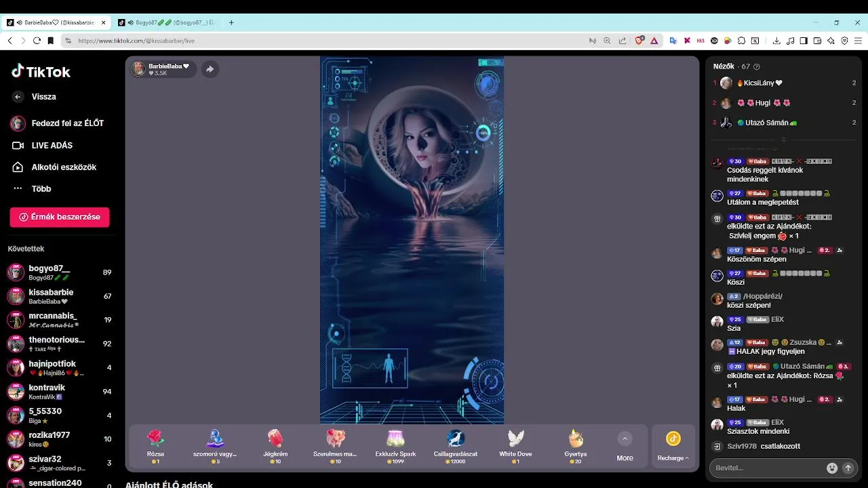Send the Csillagvadászat gift
This screenshot has height=488, width=868.
pos(455,447)
